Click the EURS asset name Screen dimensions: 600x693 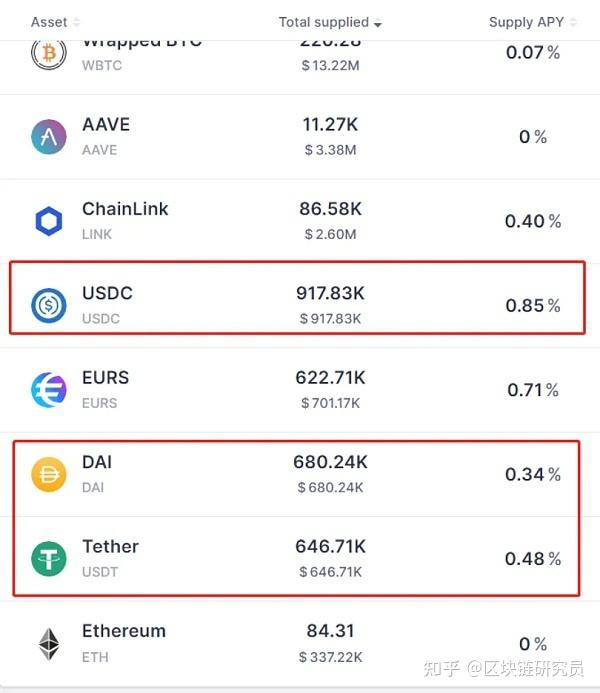(105, 378)
